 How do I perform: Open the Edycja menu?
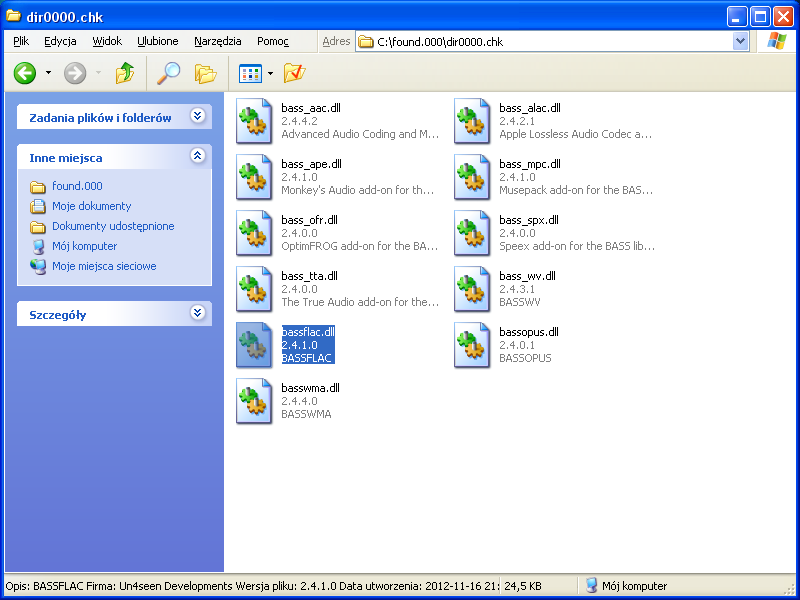coord(60,41)
